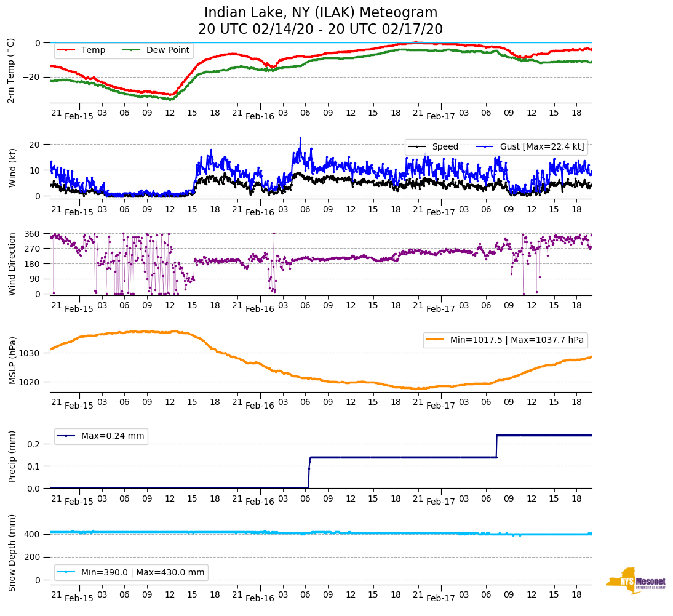The image size is (673, 616).
Task: Click the orange MSLP legend line marker
Action: [436, 340]
